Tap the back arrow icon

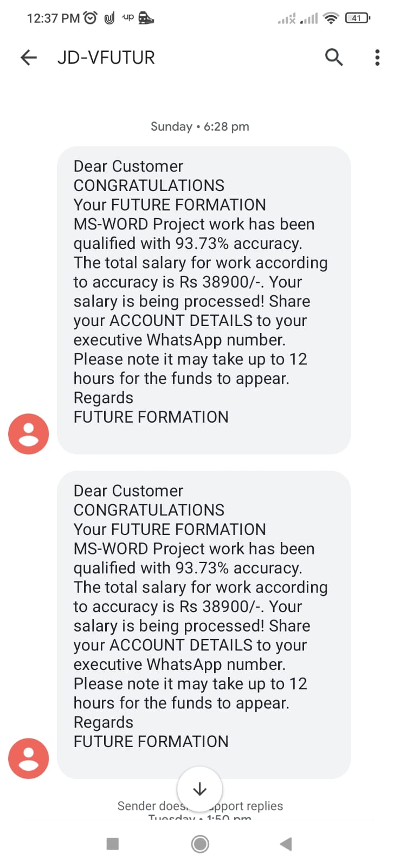point(29,58)
